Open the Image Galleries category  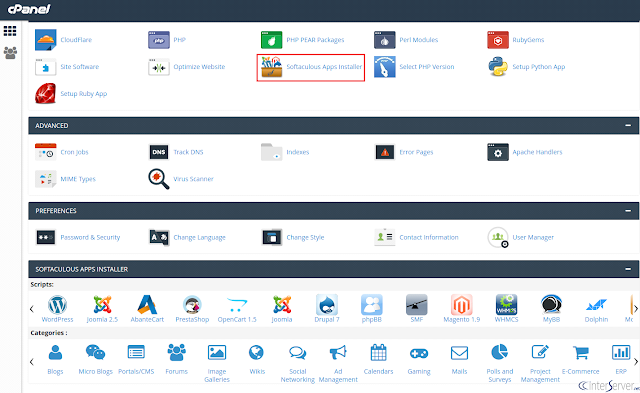[217, 353]
